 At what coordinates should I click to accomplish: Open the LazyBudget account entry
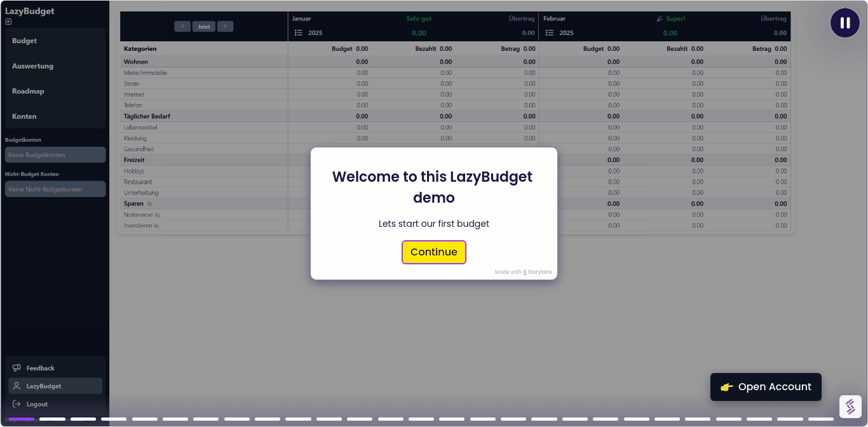coord(55,386)
